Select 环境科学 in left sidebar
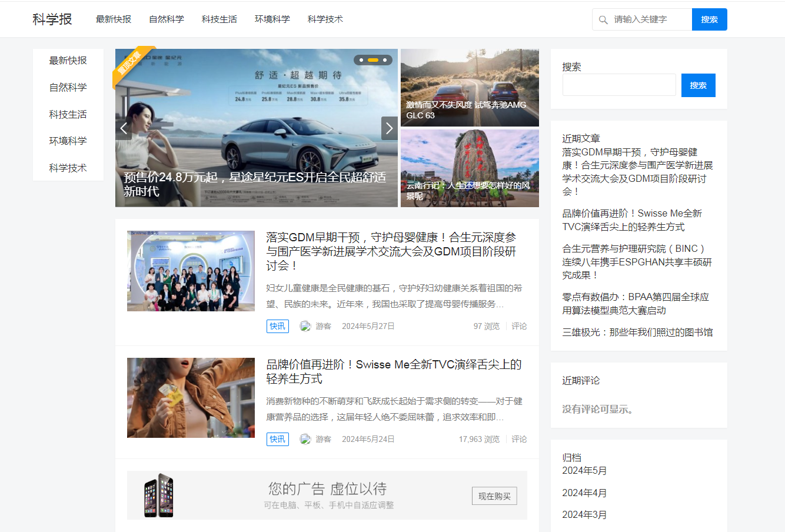 [68, 141]
